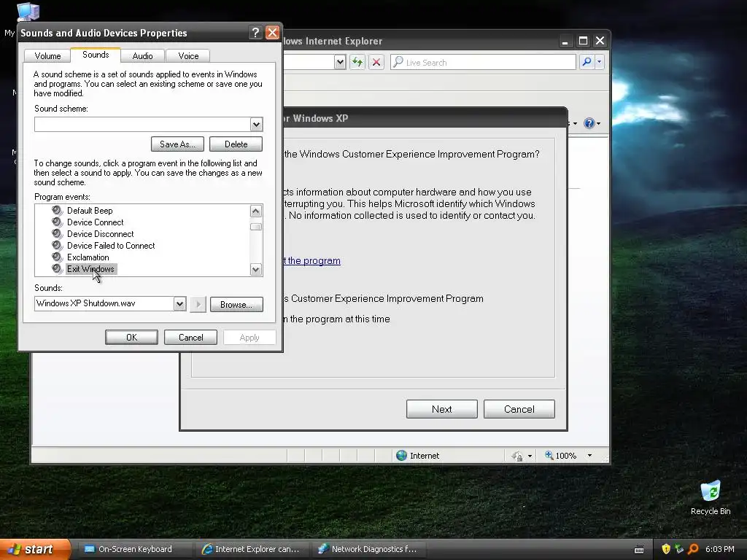Click the Refresh icon in Internet Explorer
The width and height of the screenshot is (747, 560).
[x=357, y=63]
